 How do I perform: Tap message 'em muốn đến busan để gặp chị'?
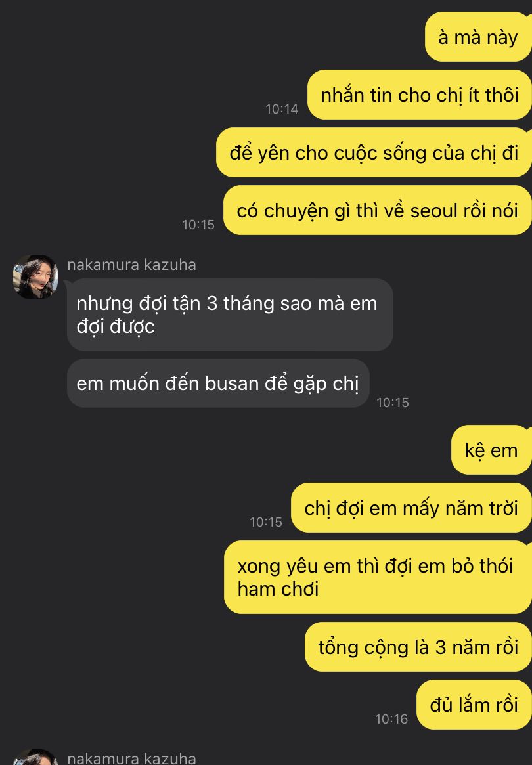tap(218, 383)
